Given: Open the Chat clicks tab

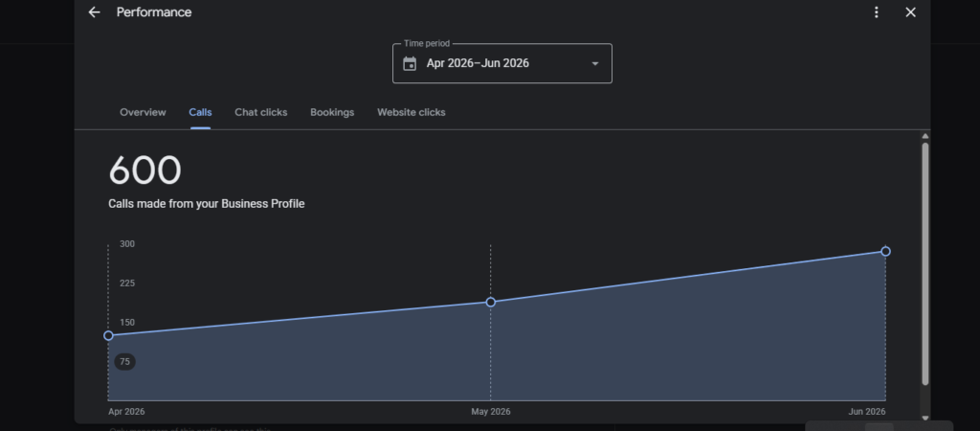Looking at the screenshot, I should click(x=261, y=113).
